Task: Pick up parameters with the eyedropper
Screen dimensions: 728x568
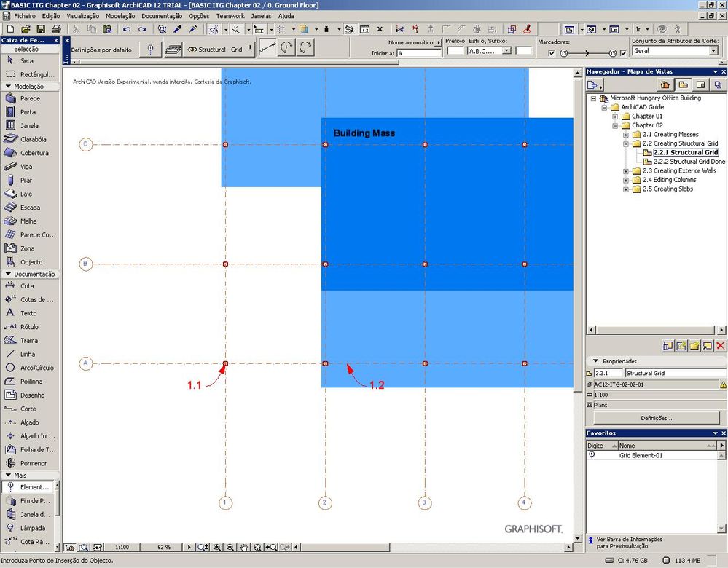Action: click(177, 29)
